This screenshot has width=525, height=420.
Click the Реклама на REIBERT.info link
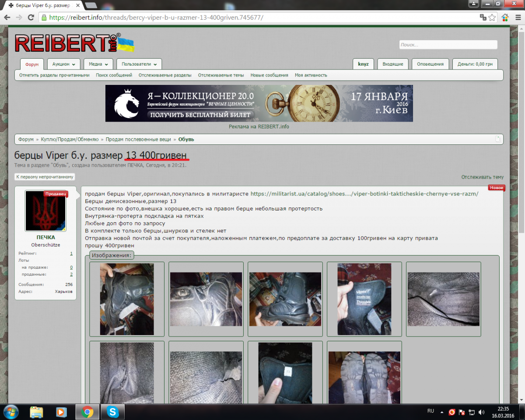point(259,126)
